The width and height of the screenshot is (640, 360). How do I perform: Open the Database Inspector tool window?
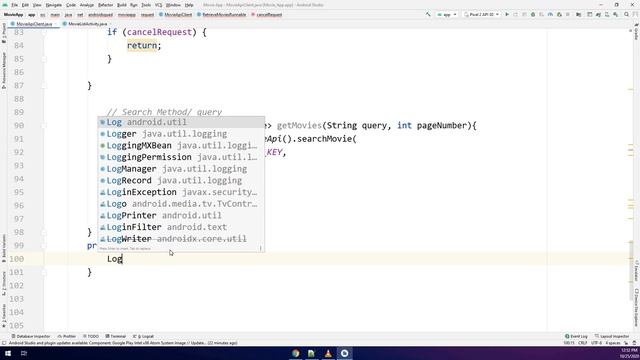pos(31,336)
